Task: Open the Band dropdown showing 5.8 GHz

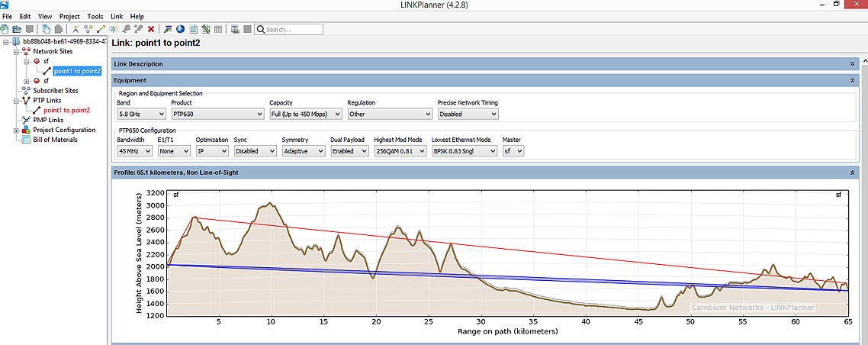Action: tap(141, 114)
